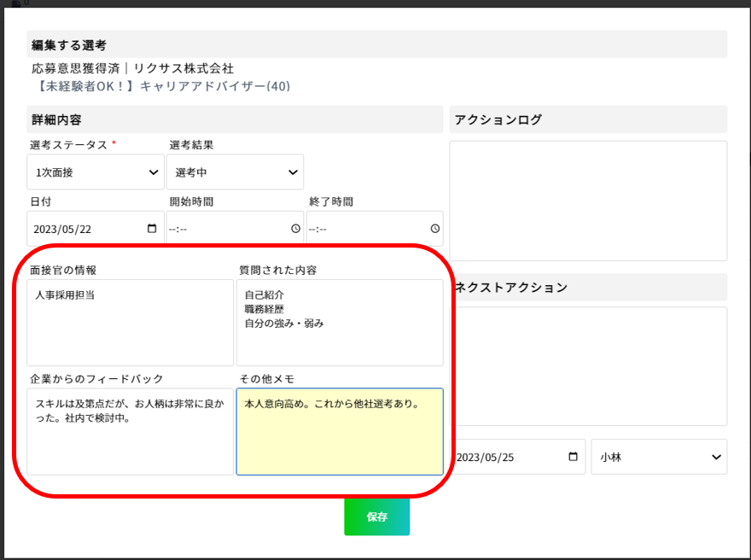
Task: Click the highlighted その他メモ text area
Action: [x=340, y=432]
